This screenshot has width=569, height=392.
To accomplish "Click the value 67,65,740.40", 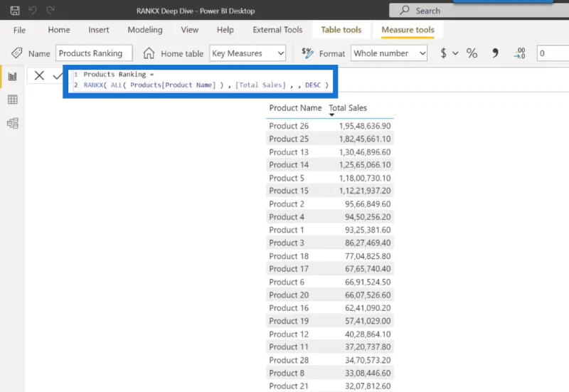I will [x=368, y=269].
